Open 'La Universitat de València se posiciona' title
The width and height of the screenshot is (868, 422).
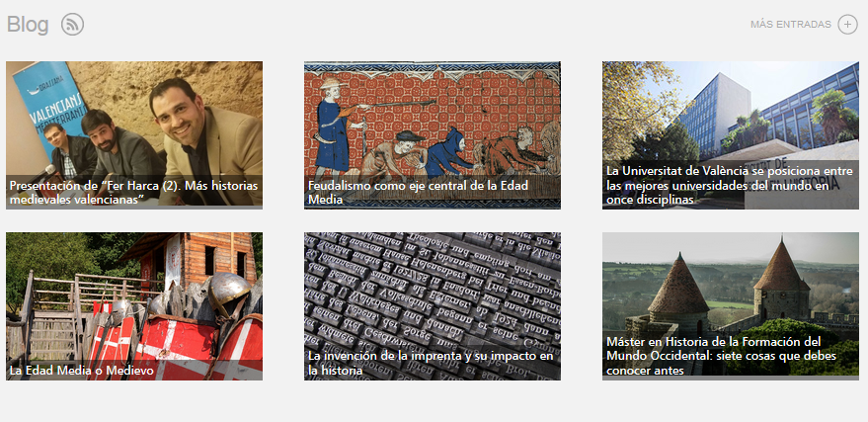click(x=729, y=186)
